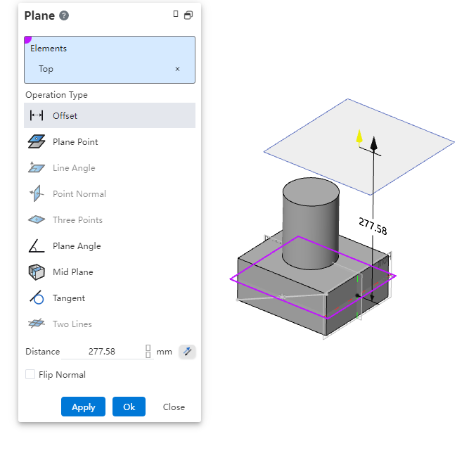Select the Two Lines icon
Image resolution: width=476 pixels, height=453 pixels.
tap(37, 324)
